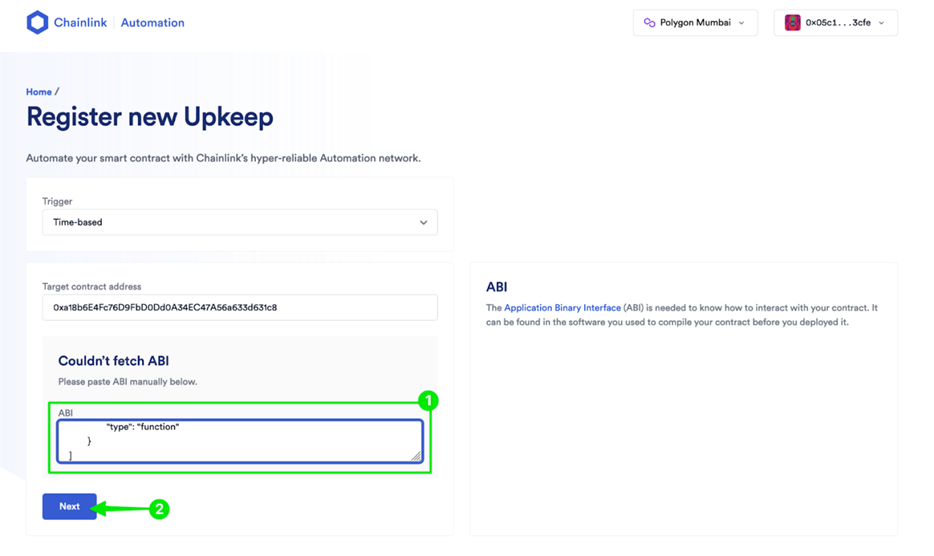Viewport: 934px width, 556px height.
Task: Navigate to Home breadcrumb
Action: point(39,92)
